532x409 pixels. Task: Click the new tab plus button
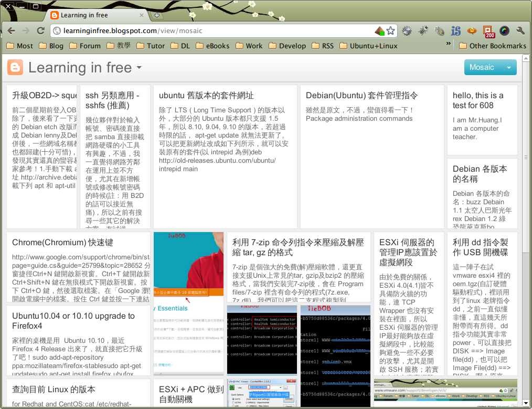[157, 15]
